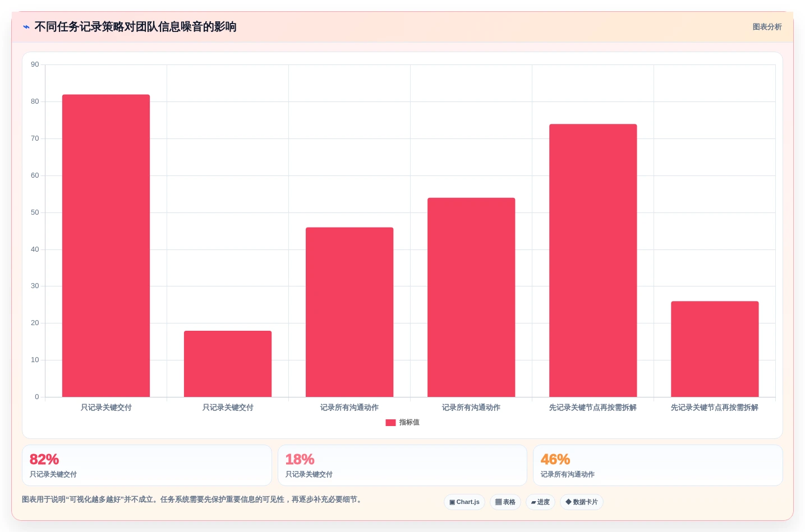Viewport: 805px width, 532px height.
Task: Click the blue lightning icon beside the title
Action: (x=26, y=27)
